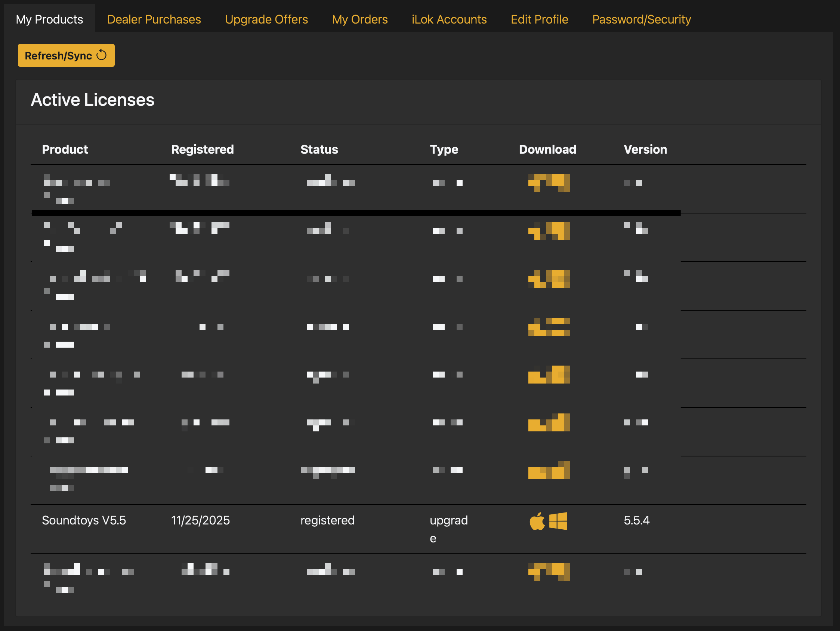The height and width of the screenshot is (631, 840).
Task: Click the download icon in the third license row
Action: point(549,279)
